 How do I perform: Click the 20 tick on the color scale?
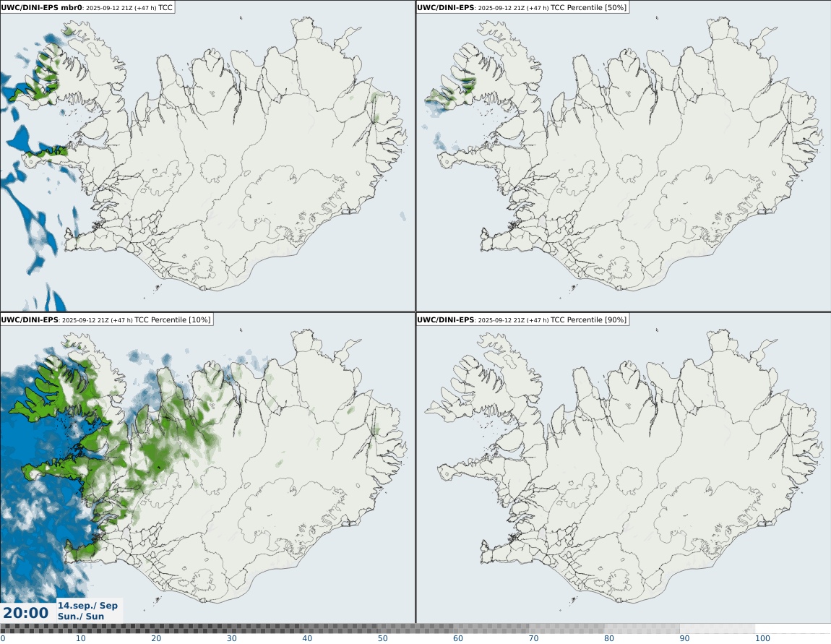pyautogui.click(x=156, y=638)
